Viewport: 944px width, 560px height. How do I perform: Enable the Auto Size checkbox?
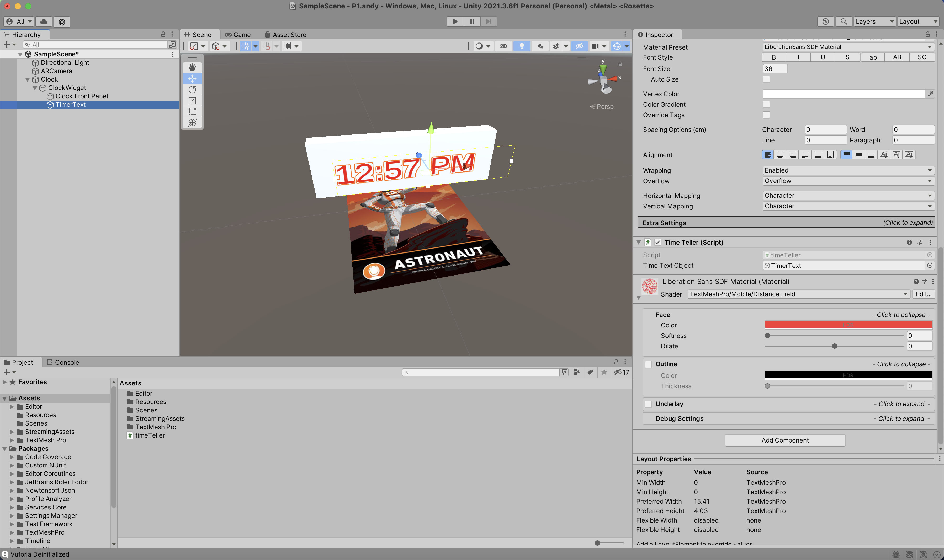click(766, 79)
